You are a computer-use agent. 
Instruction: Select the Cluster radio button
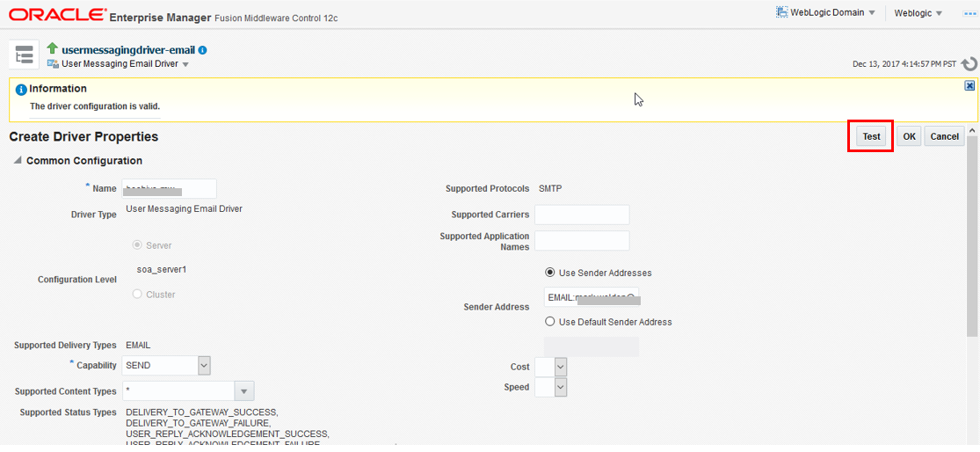point(137,294)
